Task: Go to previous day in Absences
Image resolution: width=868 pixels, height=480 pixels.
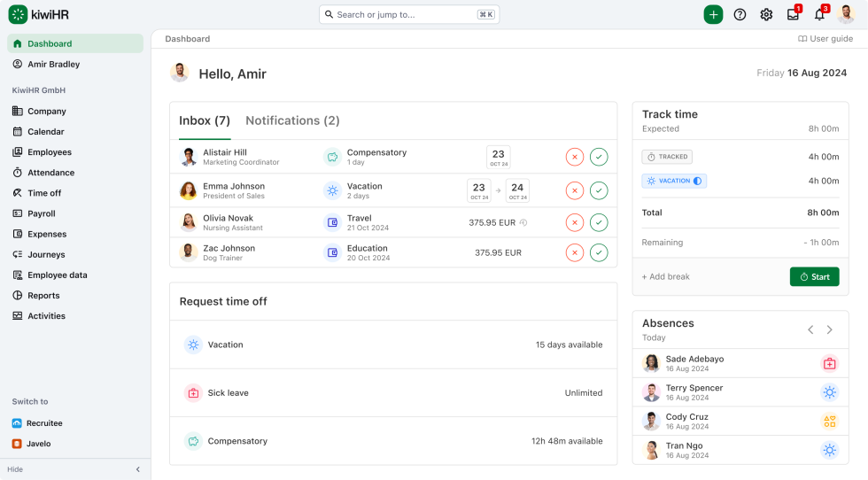Action: tap(810, 329)
